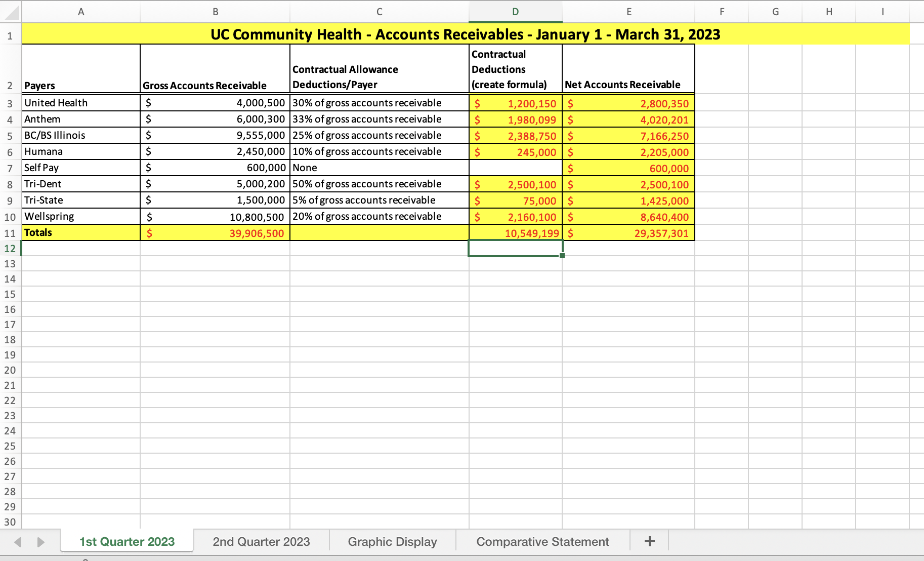Click the Humana contractual deduction 245,000 cell
This screenshot has width=924, height=561.
coord(515,152)
